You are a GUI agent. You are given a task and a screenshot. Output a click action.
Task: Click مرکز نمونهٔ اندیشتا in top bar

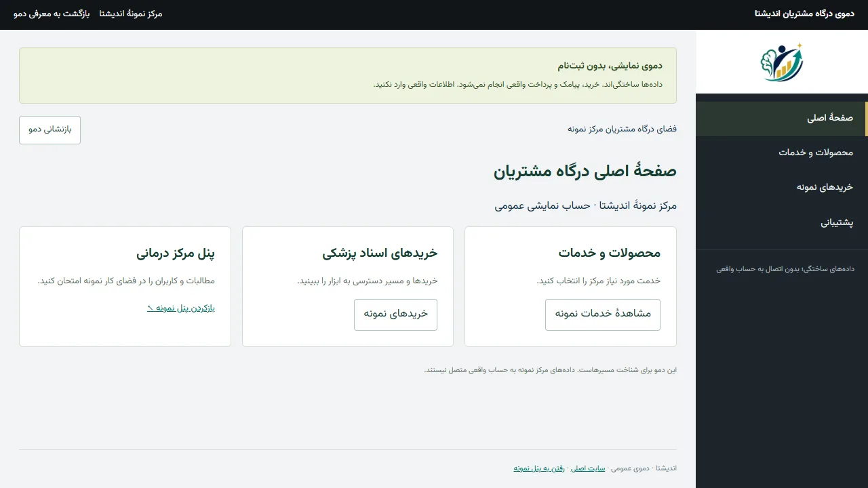(131, 14)
